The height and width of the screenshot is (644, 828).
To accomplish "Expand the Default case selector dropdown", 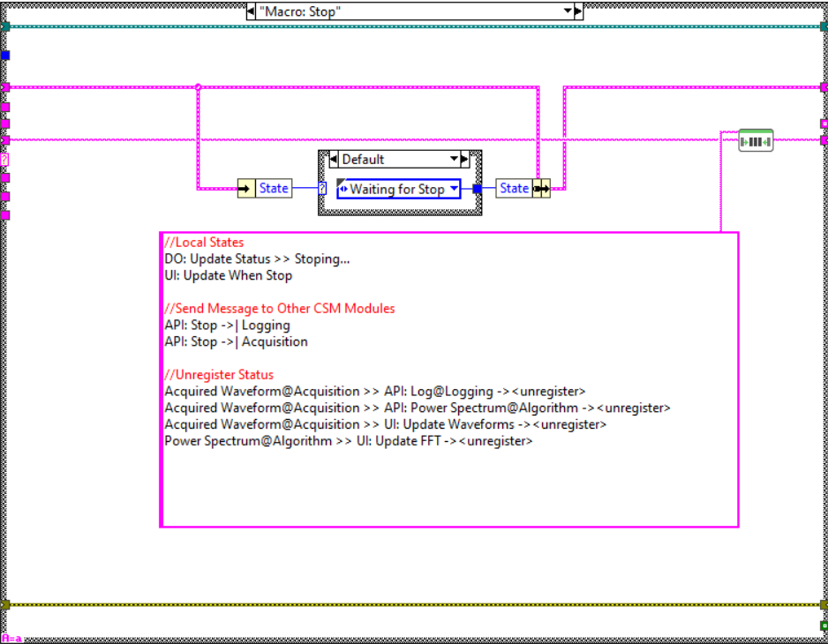I will (x=455, y=160).
